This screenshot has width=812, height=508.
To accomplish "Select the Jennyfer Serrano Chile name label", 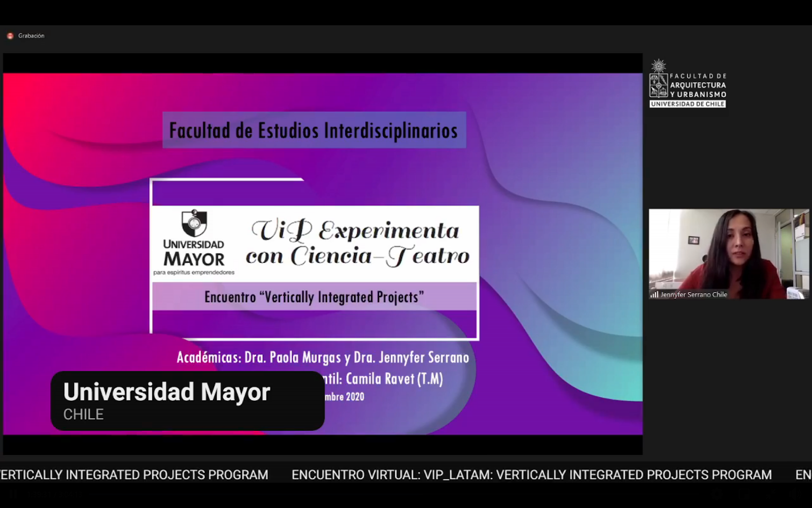I will coord(693,295).
